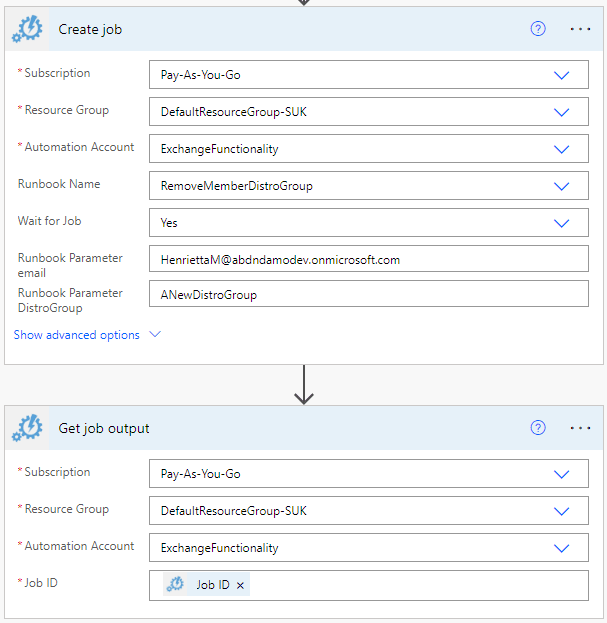This screenshot has height=623, width=607.
Task: Expand the Wait for Job dropdown
Action: click(x=561, y=223)
